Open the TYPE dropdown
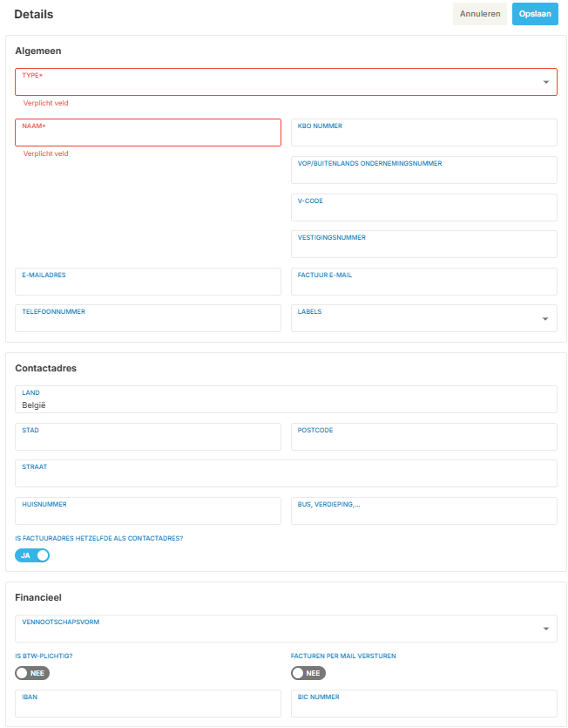Screen dimensions: 568x728 coord(286,82)
